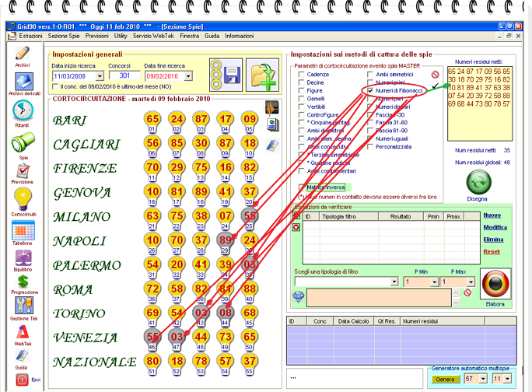
Task: Open the Data fine ricerca dropdown
Action: tap(188, 76)
